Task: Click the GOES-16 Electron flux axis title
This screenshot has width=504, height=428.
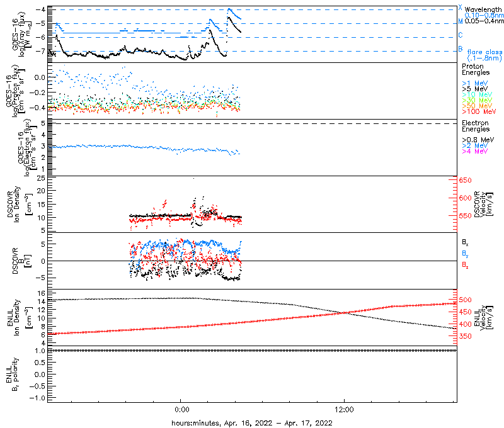Action: [27, 148]
